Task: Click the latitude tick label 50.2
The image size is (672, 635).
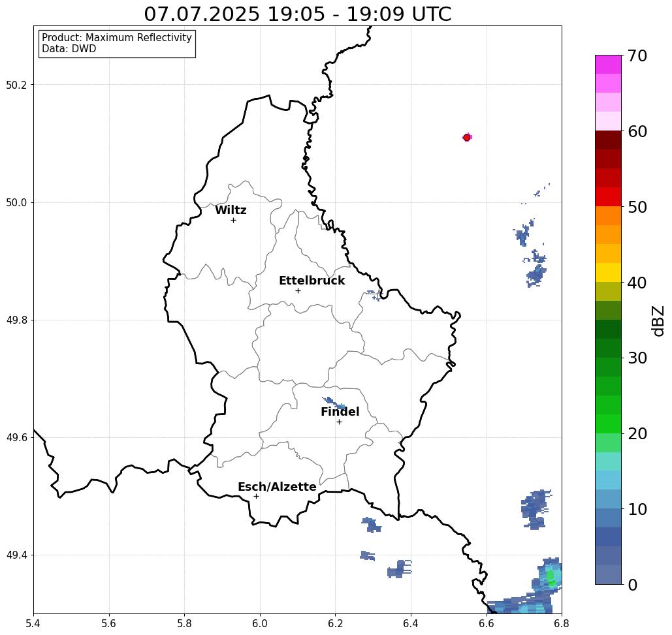Action: [16, 85]
